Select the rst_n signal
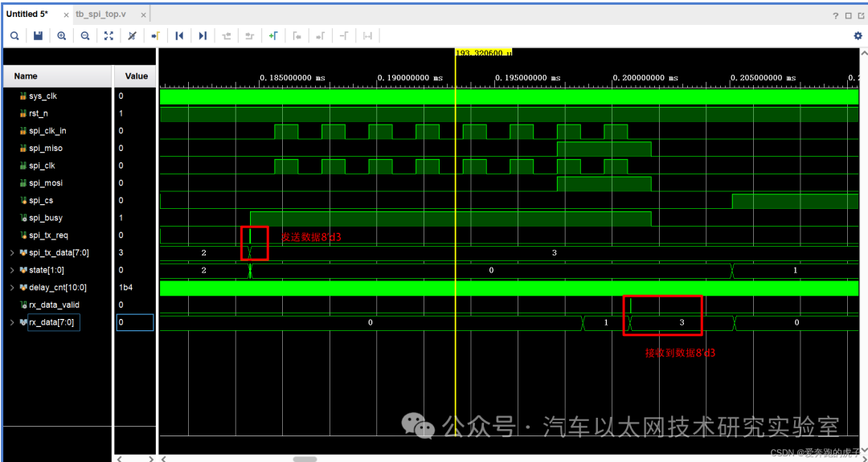 (39, 113)
